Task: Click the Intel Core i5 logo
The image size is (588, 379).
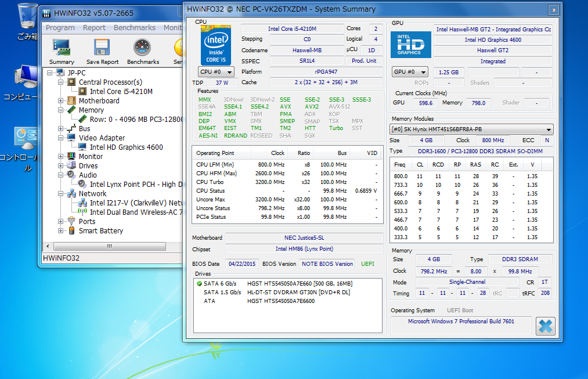Action: pyautogui.click(x=215, y=44)
